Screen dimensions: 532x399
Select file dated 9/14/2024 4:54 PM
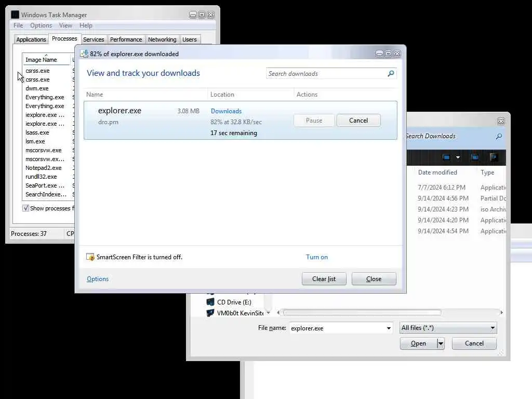click(x=443, y=231)
